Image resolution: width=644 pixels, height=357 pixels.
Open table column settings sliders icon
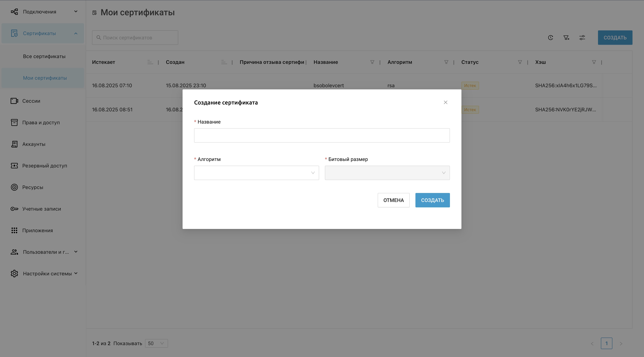click(582, 38)
